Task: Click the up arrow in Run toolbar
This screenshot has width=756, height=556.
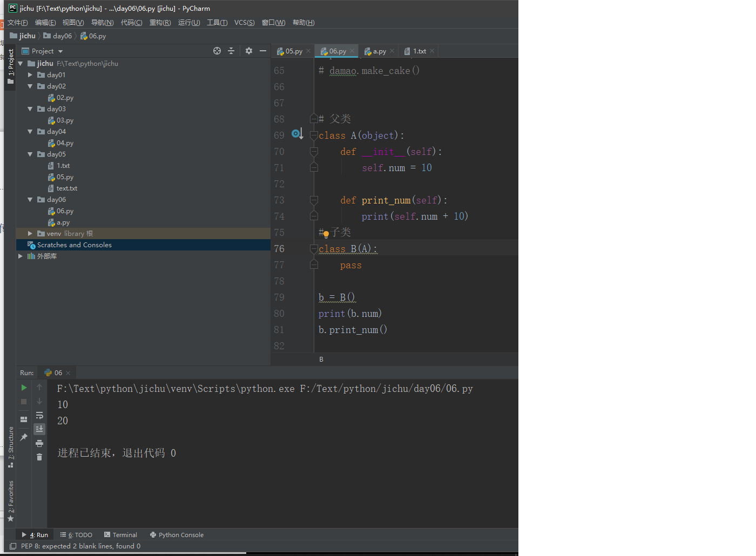Action: [39, 387]
